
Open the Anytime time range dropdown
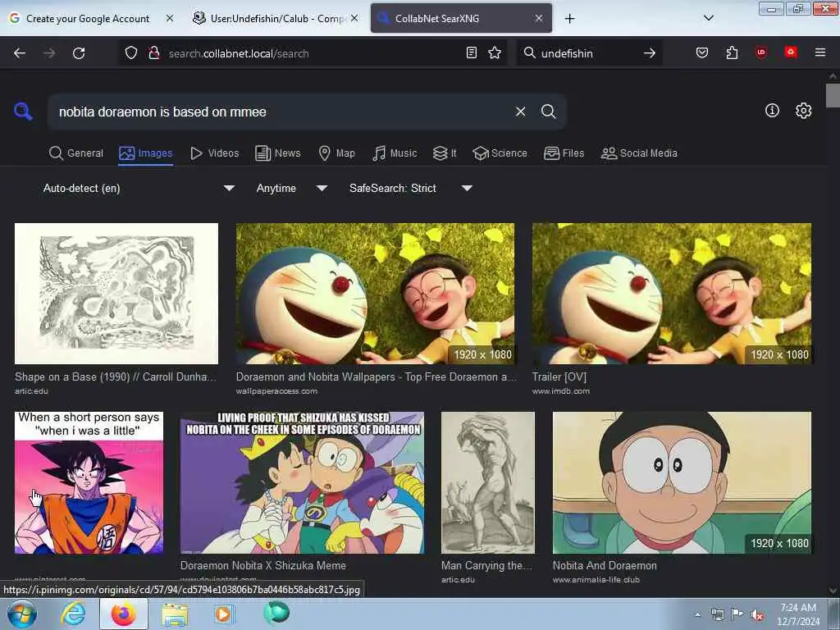[x=292, y=188]
